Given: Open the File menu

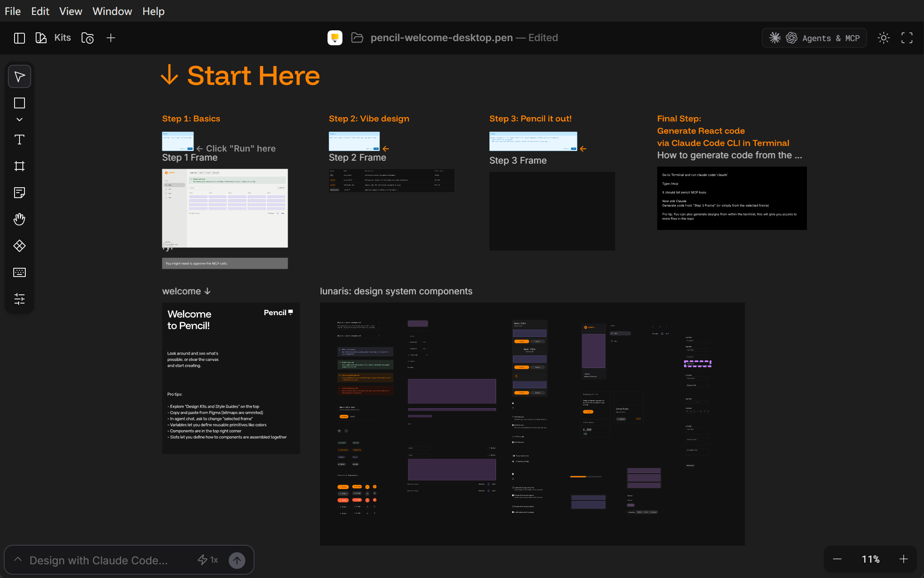Looking at the screenshot, I should (x=13, y=11).
